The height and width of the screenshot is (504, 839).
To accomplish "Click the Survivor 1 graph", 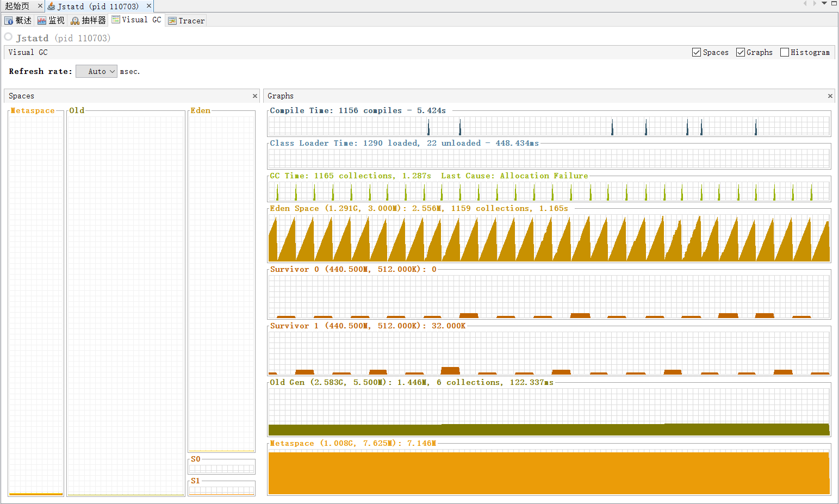I will point(549,353).
